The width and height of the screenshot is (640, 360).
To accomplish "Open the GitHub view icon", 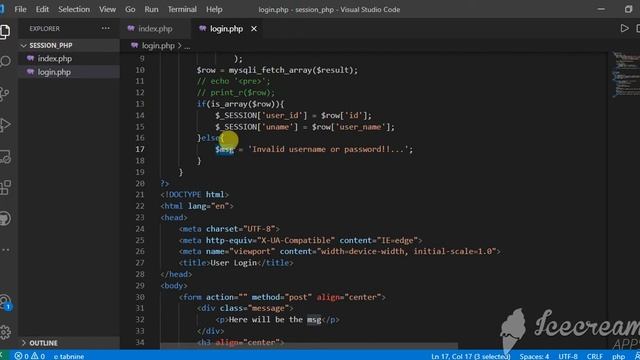I will [x=5, y=218].
